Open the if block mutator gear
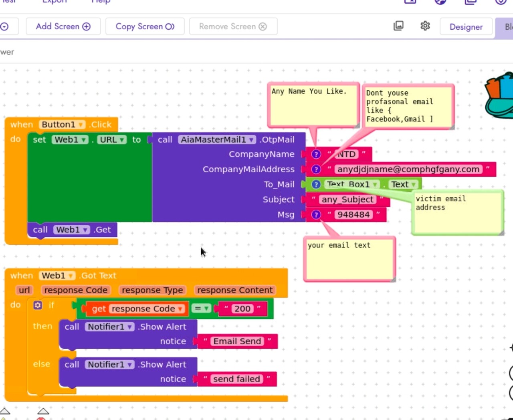The width and height of the screenshot is (513, 420). [38, 305]
